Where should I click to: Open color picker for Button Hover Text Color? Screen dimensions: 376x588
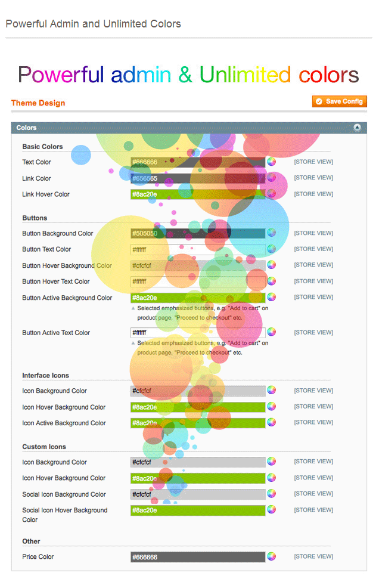(271, 281)
